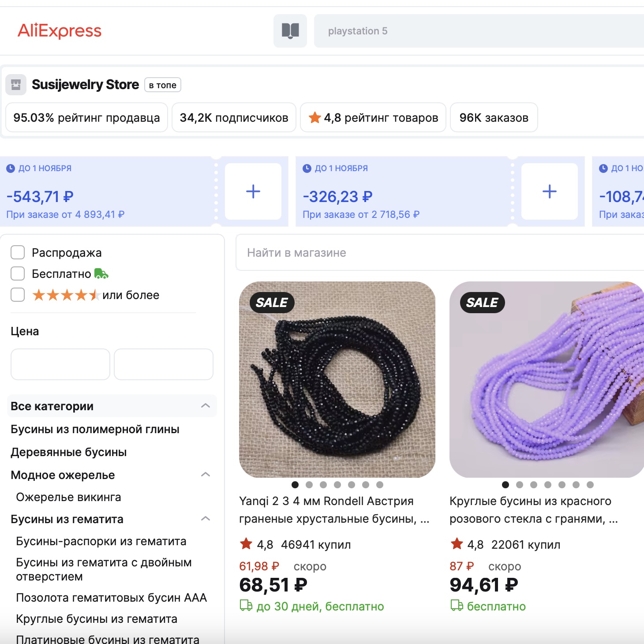The image size is (644, 644).
Task: Collapse the Модное ожерелье category
Action: coord(206,475)
